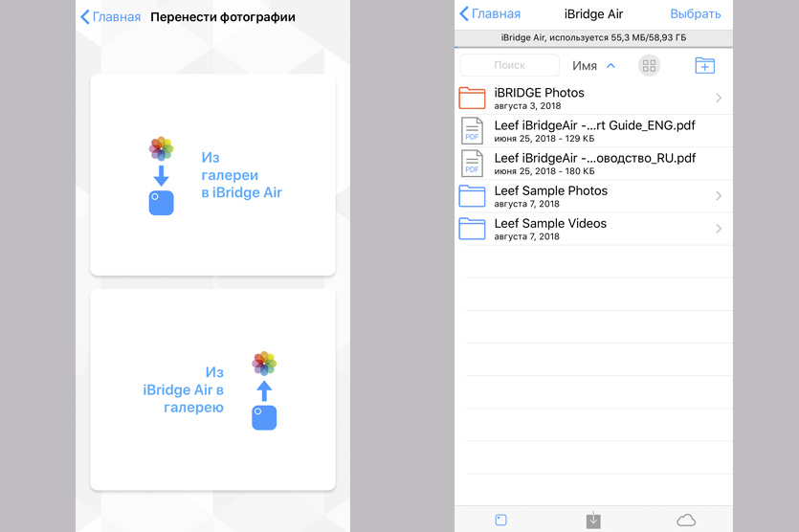Image resolution: width=799 pixels, height=532 pixels.
Task: Open Leef Sample Videos folder icon
Action: (x=472, y=229)
